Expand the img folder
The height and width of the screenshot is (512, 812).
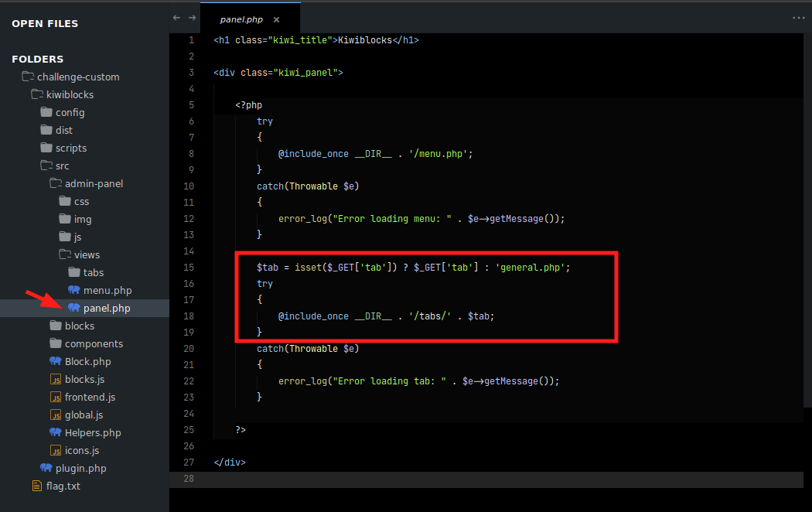75,219
